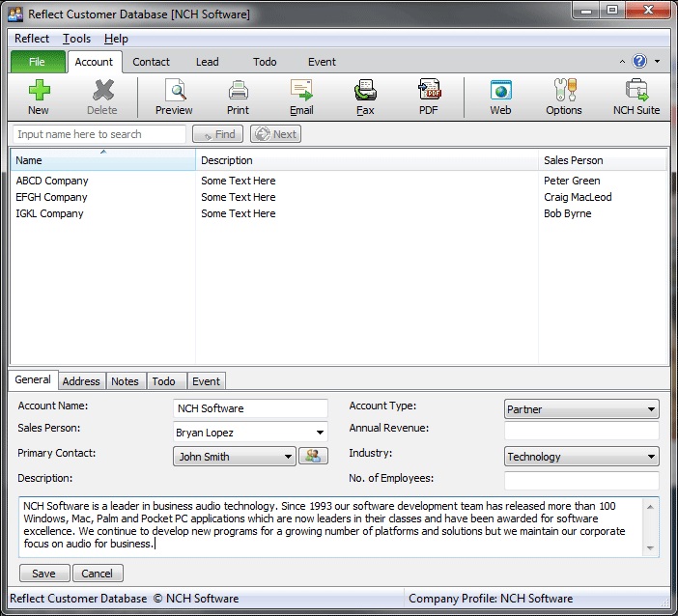This screenshot has width=678, height=616.
Task: Switch to the Contact ribbon tab
Action: (x=151, y=62)
